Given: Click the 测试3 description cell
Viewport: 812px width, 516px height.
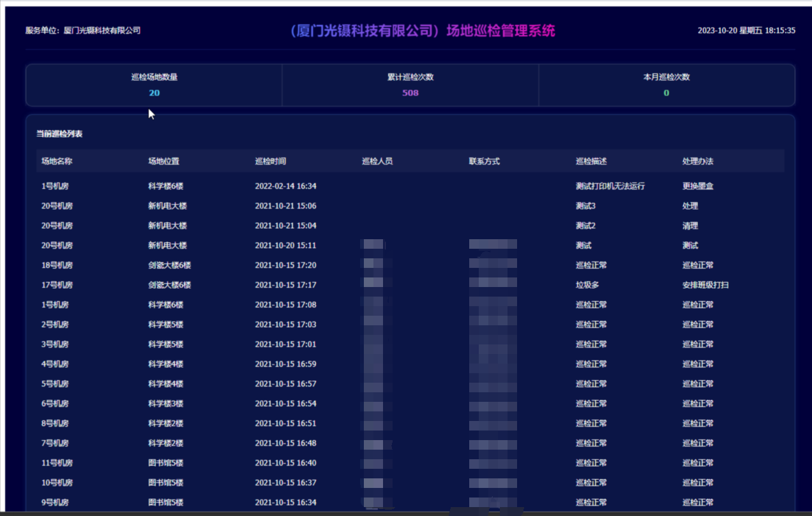Looking at the screenshot, I should 585,206.
